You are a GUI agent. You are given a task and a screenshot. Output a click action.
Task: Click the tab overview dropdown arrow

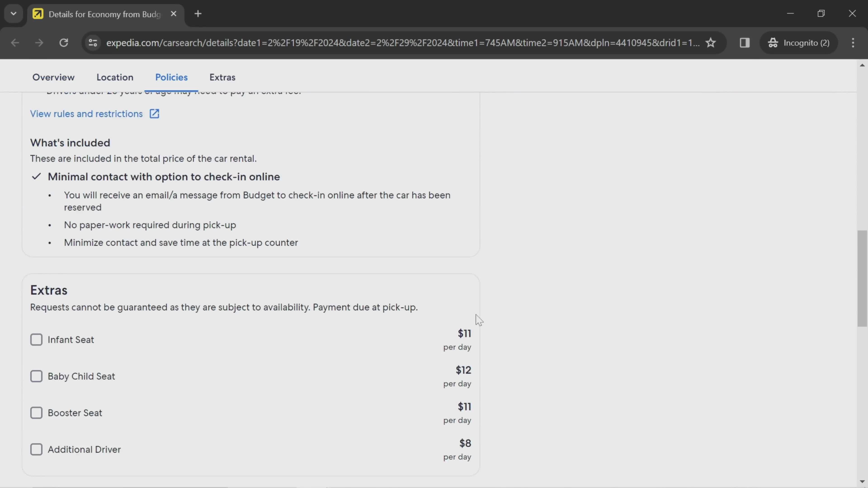[x=13, y=13]
